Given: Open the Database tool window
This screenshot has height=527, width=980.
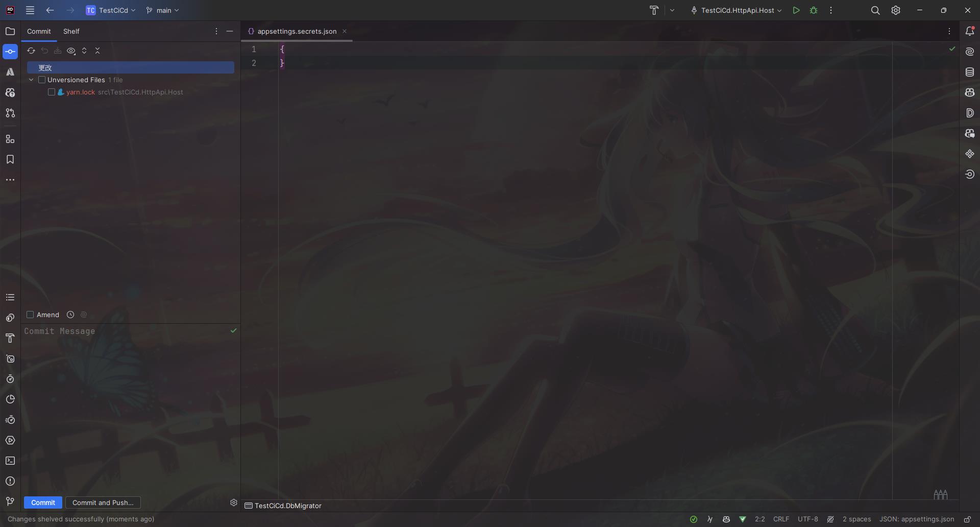Looking at the screenshot, I should pos(969,71).
